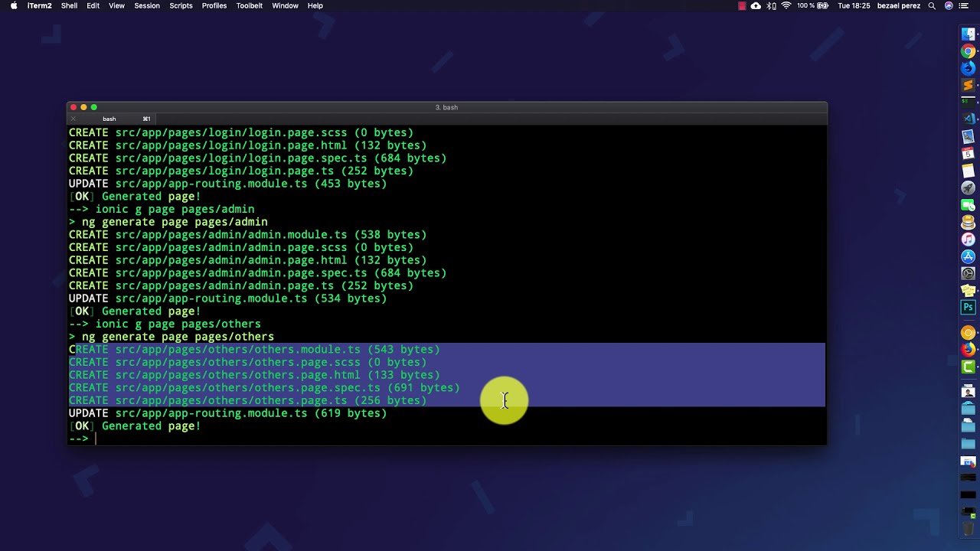Open Notes app from the Dock
The width and height of the screenshot is (980, 551).
coord(969,171)
